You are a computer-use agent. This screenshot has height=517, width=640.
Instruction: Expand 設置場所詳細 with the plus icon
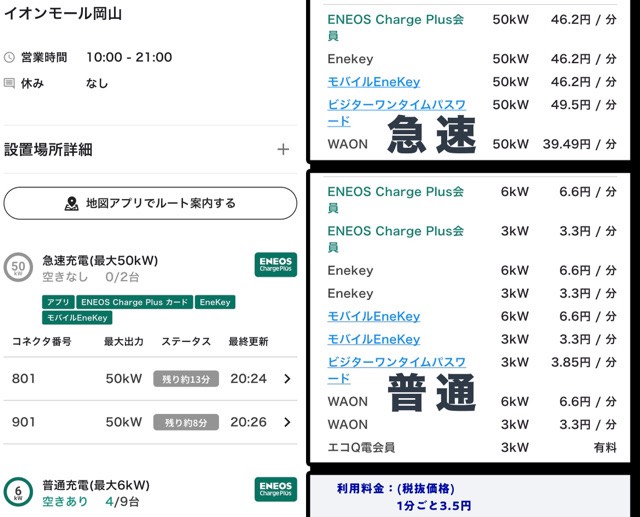pos(283,149)
